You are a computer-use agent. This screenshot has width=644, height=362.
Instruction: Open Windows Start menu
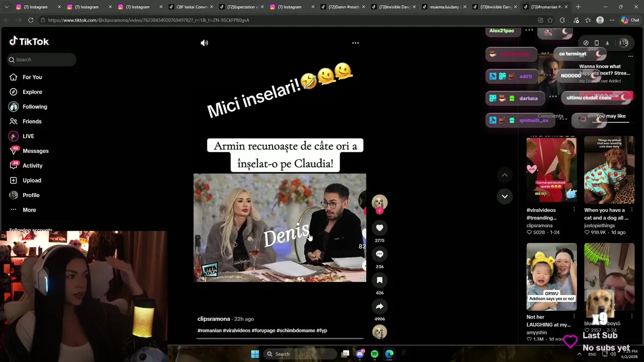coord(255,354)
